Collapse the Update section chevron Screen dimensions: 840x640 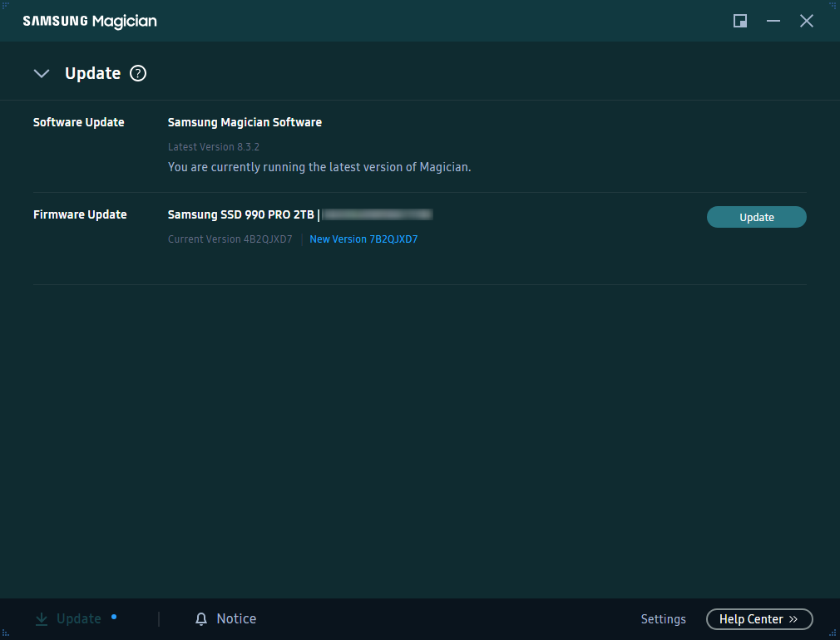point(42,73)
